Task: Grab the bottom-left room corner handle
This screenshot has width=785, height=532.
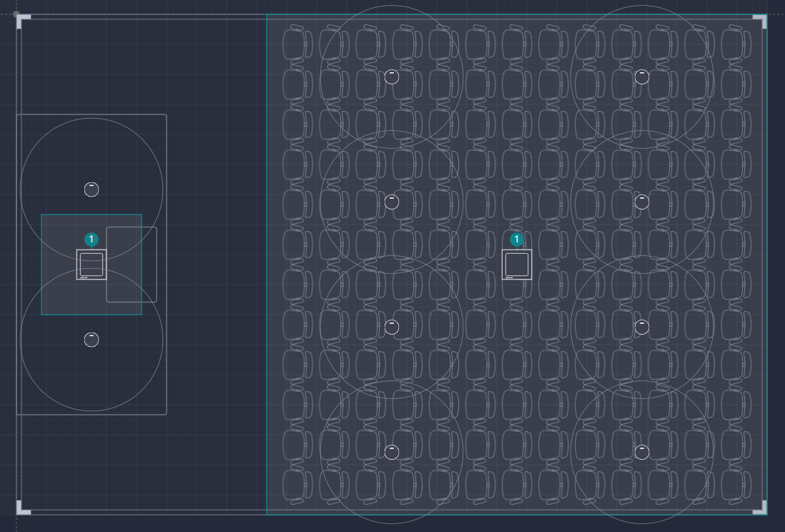Action: pyautogui.click(x=22, y=508)
